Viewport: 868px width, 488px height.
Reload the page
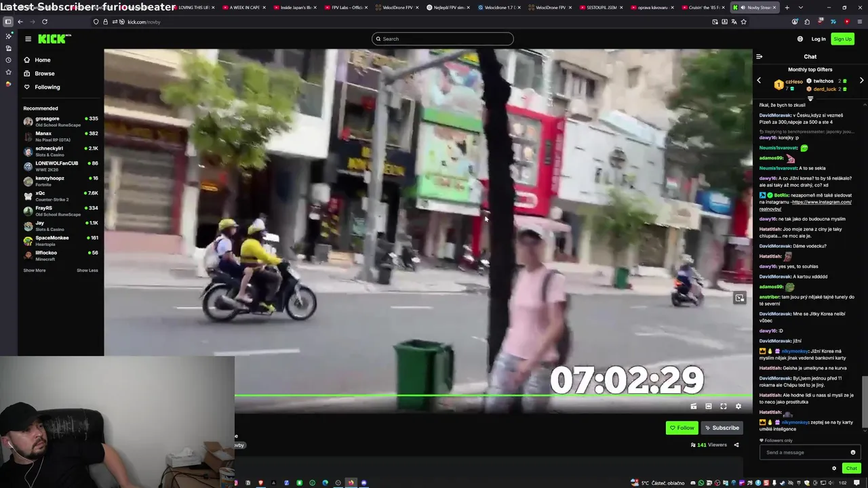pyautogui.click(x=45, y=22)
